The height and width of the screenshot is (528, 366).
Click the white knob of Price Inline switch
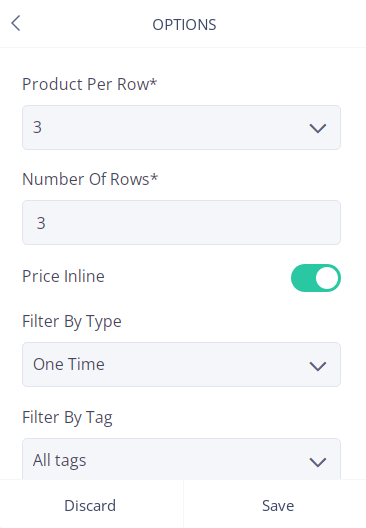tap(327, 278)
